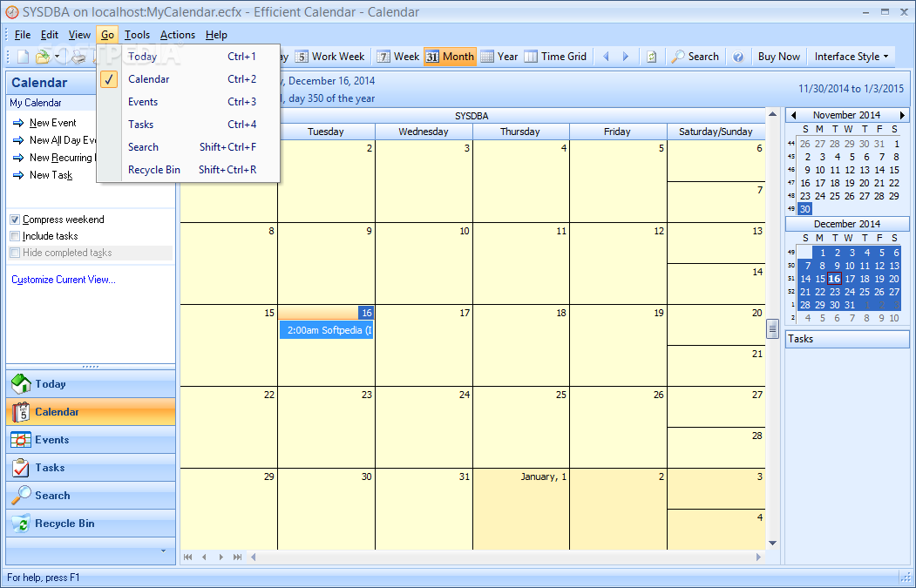
Task: Choose Search from the Go menu
Action: click(189, 147)
